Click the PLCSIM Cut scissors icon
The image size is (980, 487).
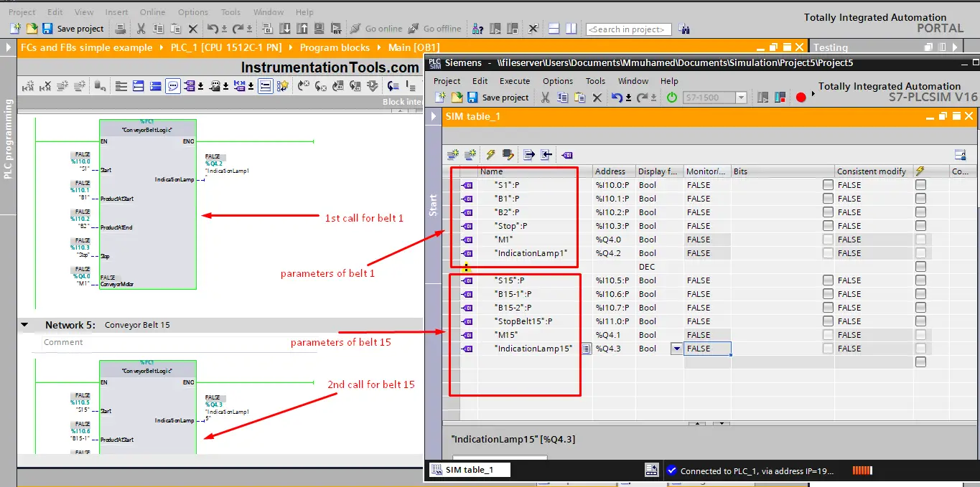546,98
